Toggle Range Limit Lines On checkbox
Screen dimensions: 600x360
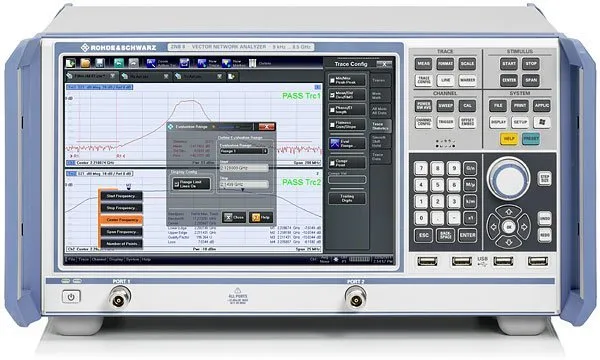(x=176, y=184)
